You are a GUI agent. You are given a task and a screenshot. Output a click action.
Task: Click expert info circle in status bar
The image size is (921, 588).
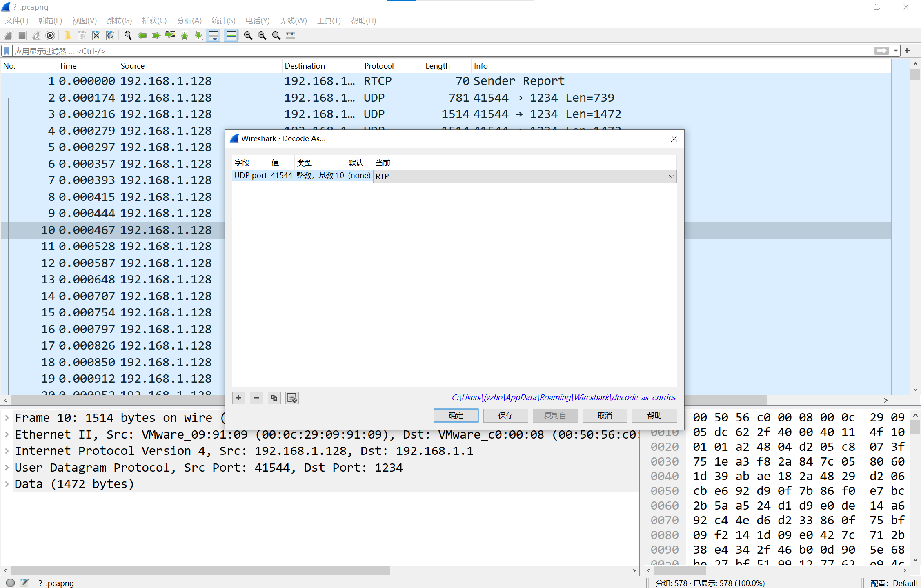tap(11, 583)
